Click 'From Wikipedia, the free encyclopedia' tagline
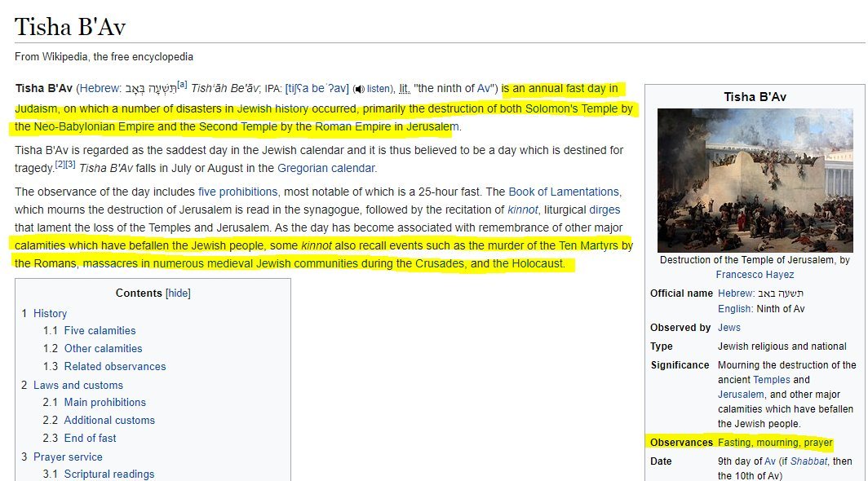 coord(104,57)
